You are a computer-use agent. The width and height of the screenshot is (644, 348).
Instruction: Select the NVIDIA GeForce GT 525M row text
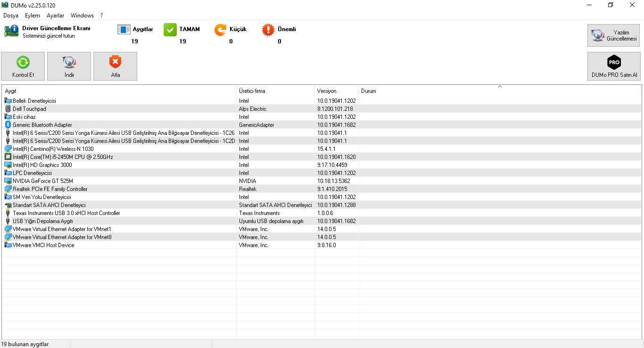(x=43, y=181)
